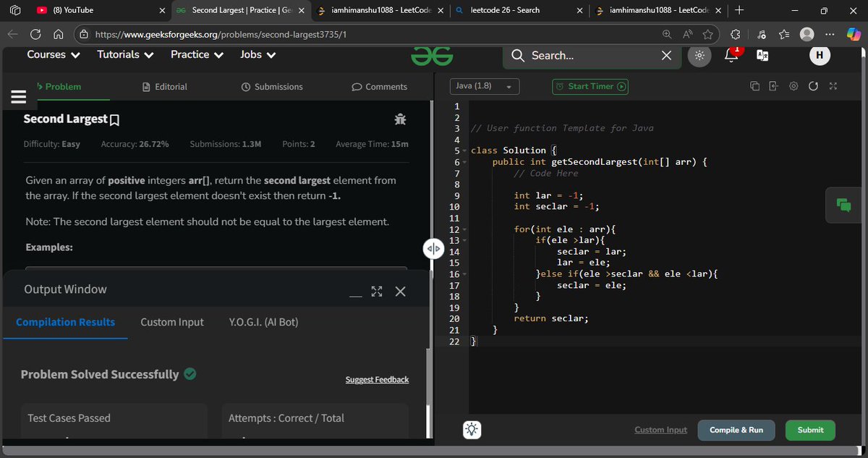
Task: Click the Submit button
Action: point(810,430)
